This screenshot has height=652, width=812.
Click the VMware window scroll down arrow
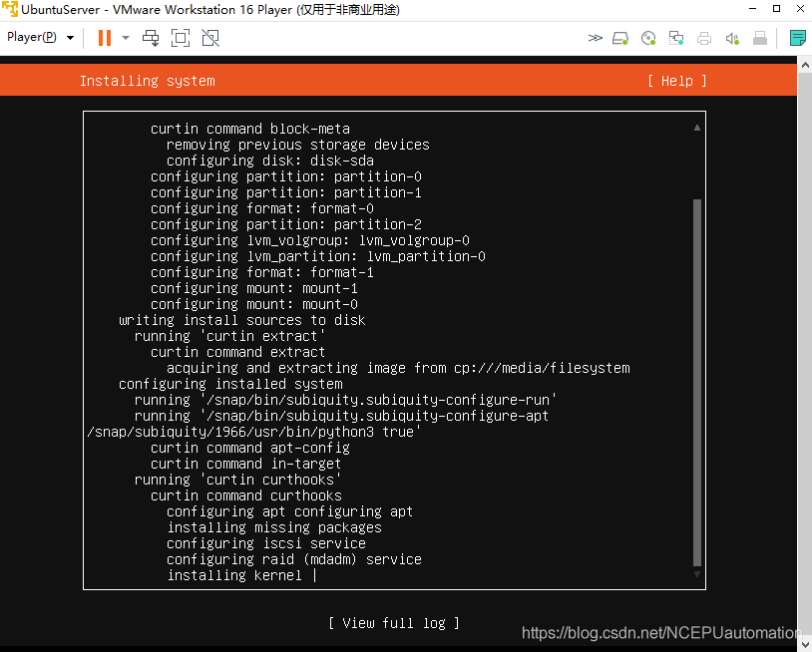pos(805,643)
